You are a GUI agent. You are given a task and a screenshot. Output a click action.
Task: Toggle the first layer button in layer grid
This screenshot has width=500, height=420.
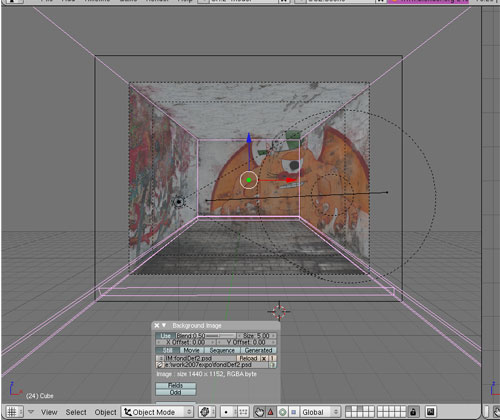[x=349, y=409]
